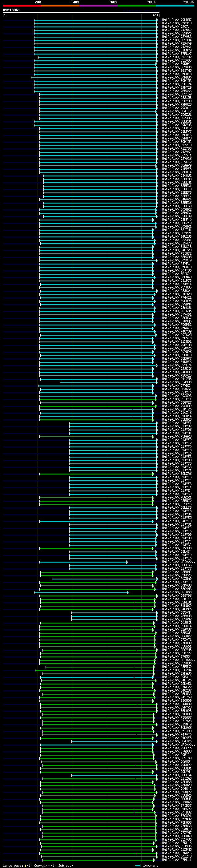Image resolution: width=197 pixels, height=868 pixels.
Task: Click the =100char. scale legend
Action: [x=147, y=866]
